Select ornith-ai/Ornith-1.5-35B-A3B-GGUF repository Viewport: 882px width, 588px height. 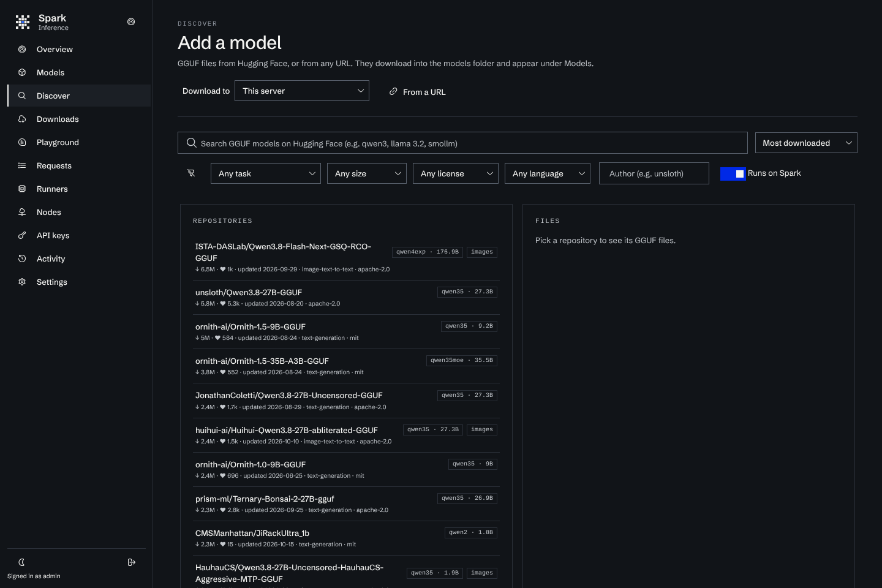click(x=346, y=366)
